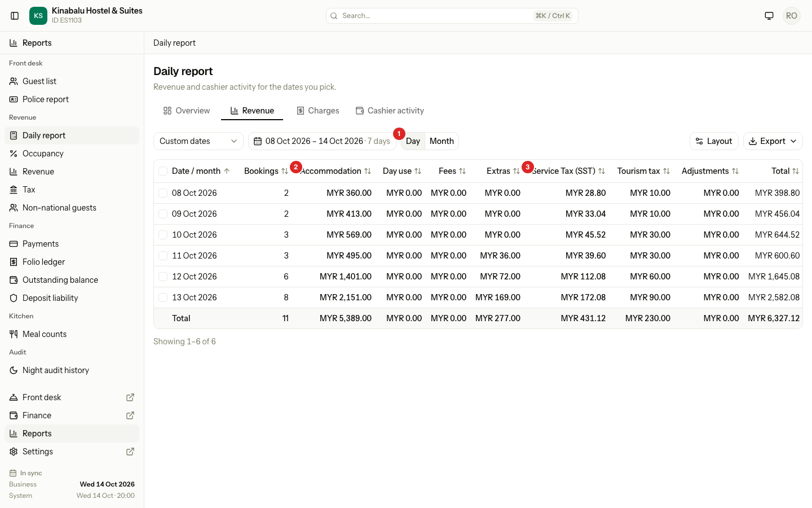This screenshot has height=508, width=812.
Task: Select the Revenue tab
Action: (x=252, y=111)
